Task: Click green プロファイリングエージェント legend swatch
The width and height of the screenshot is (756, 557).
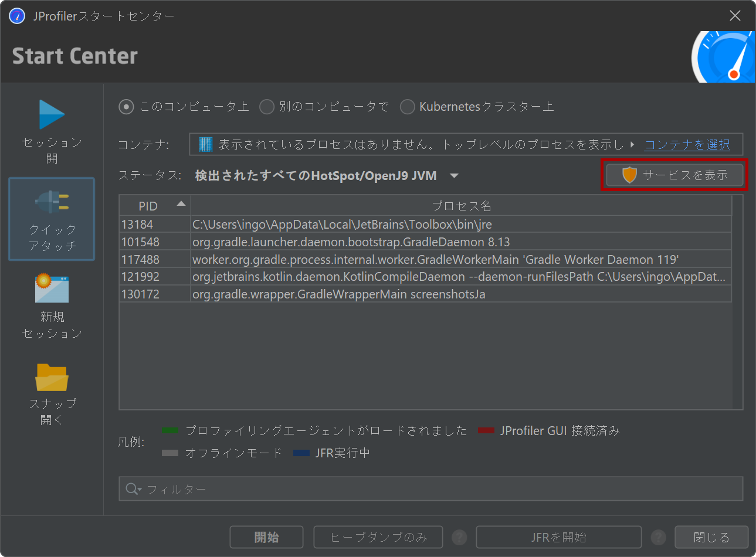Action: (170, 431)
